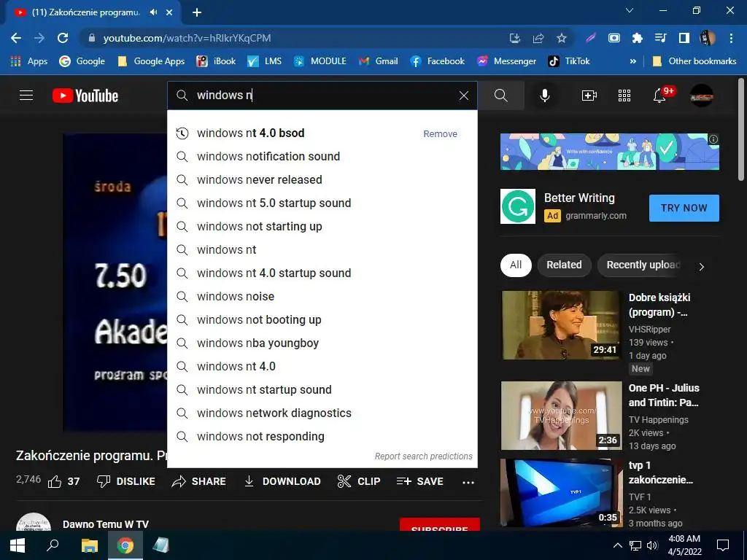Image resolution: width=747 pixels, height=560 pixels.
Task: Open the TikTok bookmark
Action: [x=569, y=61]
